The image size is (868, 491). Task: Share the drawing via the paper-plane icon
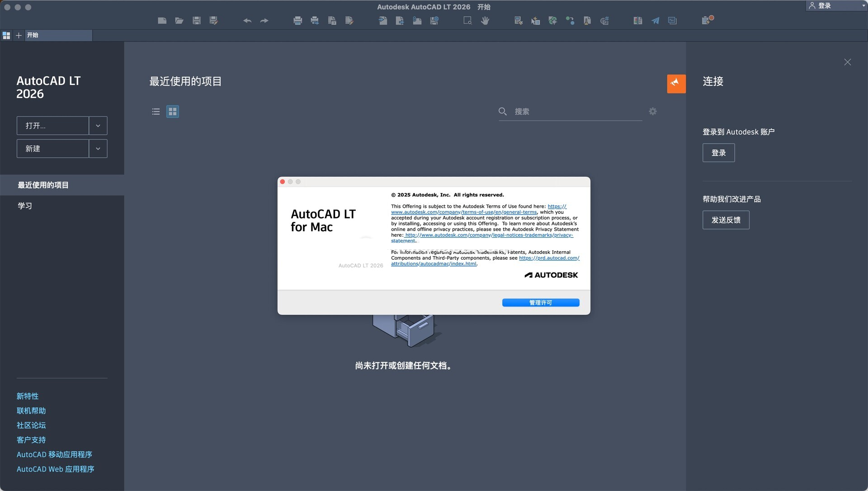tap(655, 20)
